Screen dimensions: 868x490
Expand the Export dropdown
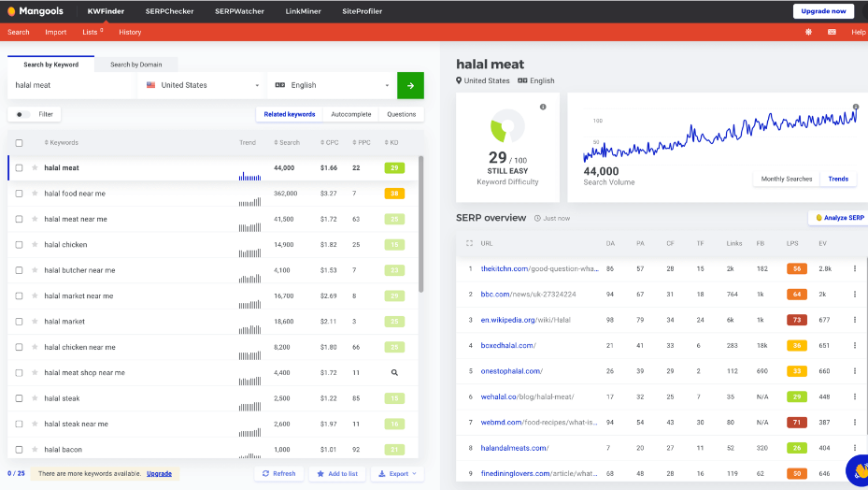[x=397, y=473]
